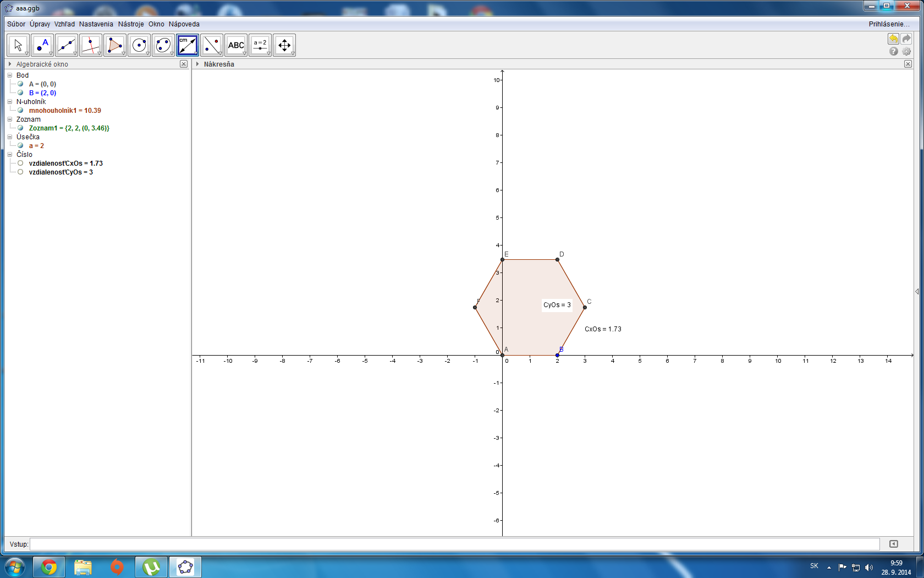
Task: Select the a=2 Slider tool
Action: click(260, 45)
